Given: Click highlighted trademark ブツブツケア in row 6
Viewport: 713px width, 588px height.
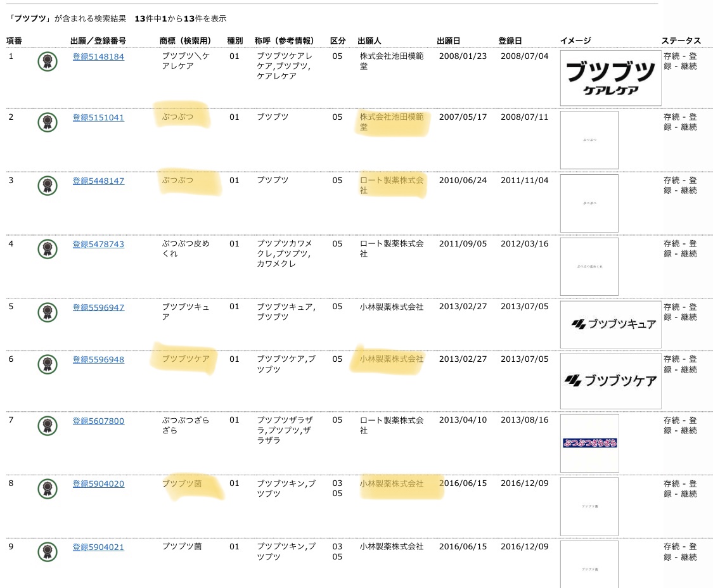Looking at the screenshot, I should (x=186, y=359).
